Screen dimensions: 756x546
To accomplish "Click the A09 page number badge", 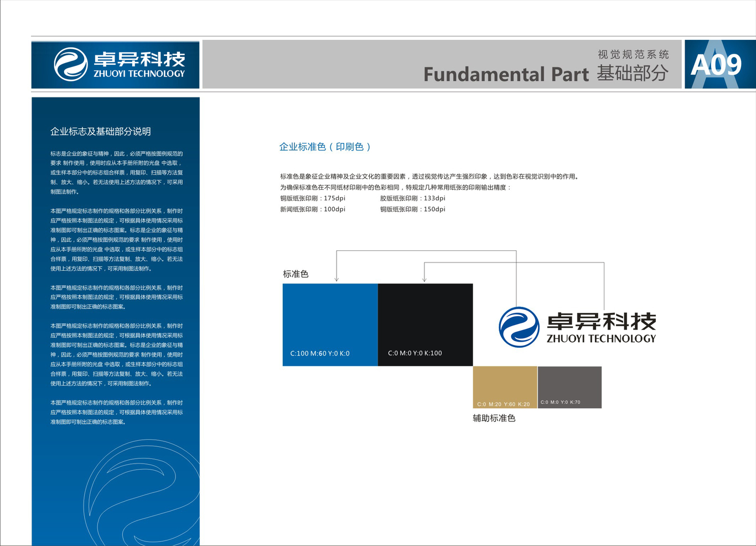I will tap(720, 64).
